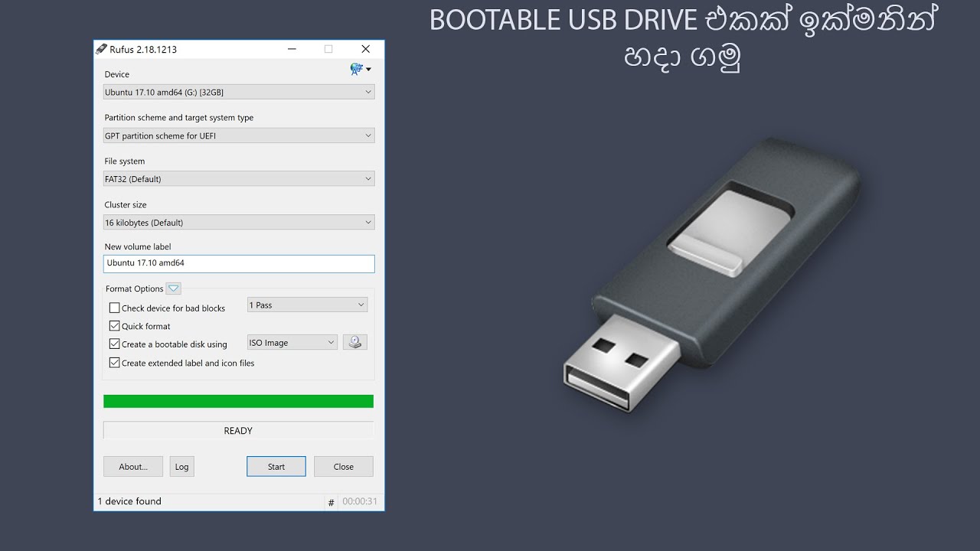
Task: Close Rufus with the title bar X
Action: 365,49
